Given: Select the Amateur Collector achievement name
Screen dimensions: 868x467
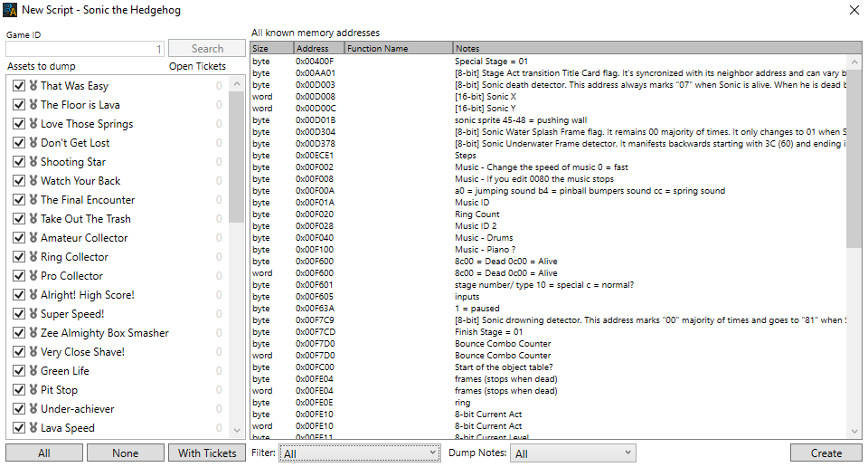Looking at the screenshot, I should click(84, 238).
